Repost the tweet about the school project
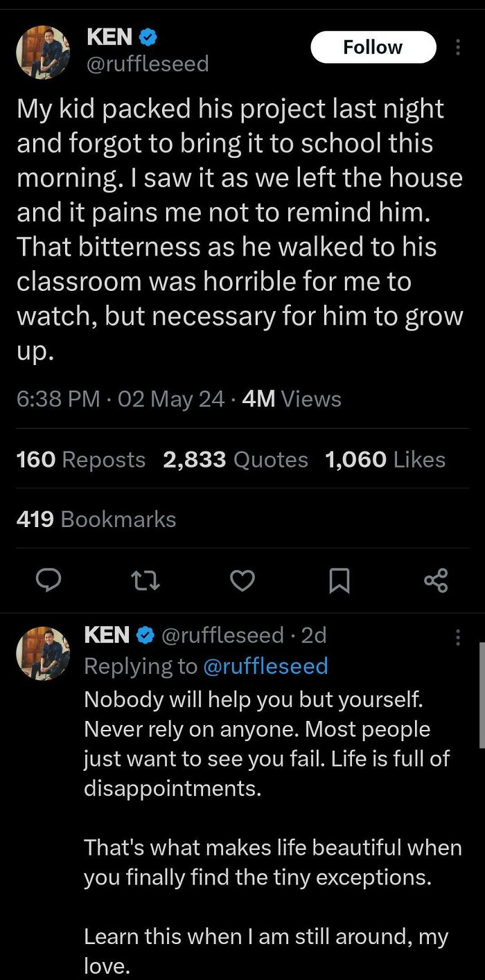The height and width of the screenshot is (980, 485). click(x=145, y=580)
